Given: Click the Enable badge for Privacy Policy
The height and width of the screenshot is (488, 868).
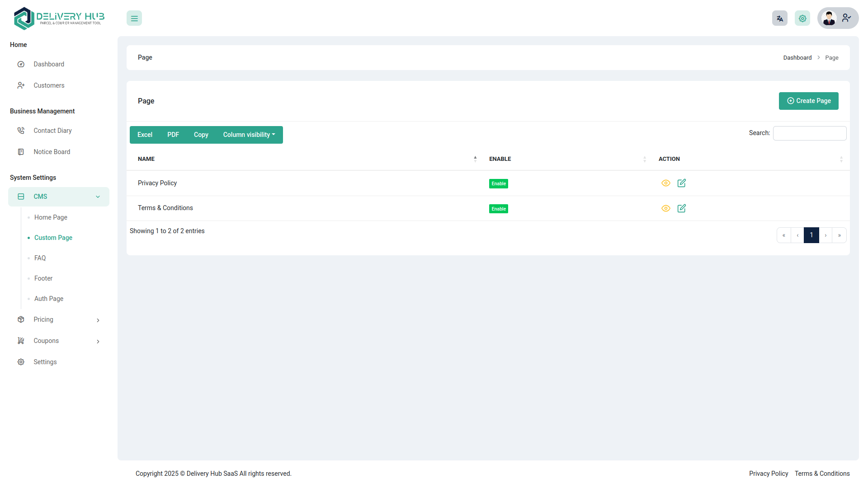Looking at the screenshot, I should [498, 183].
